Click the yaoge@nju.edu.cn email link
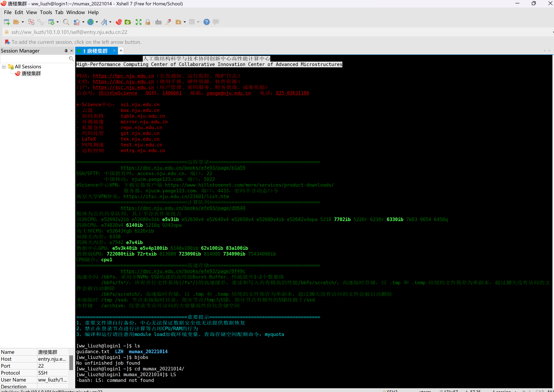Viewport: 554px width, 392px height. 229,93
